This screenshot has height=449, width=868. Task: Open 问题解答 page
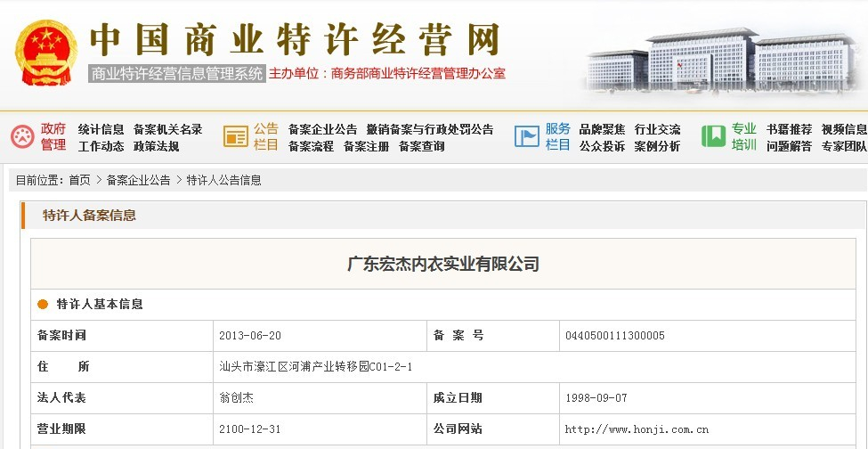tap(790, 147)
